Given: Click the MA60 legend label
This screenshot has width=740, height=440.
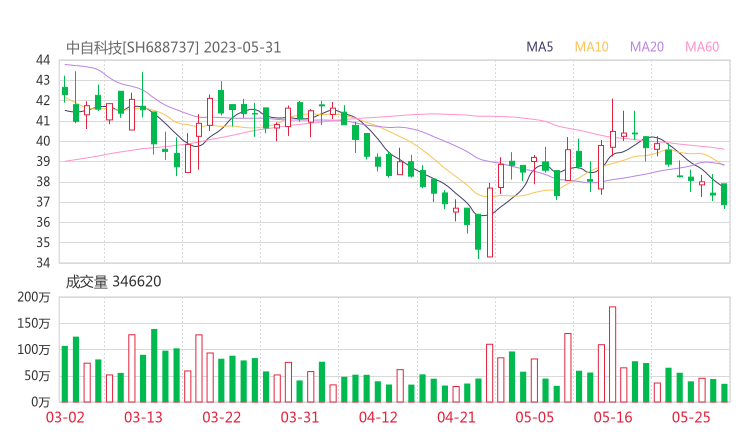Looking at the screenshot, I should [702, 47].
